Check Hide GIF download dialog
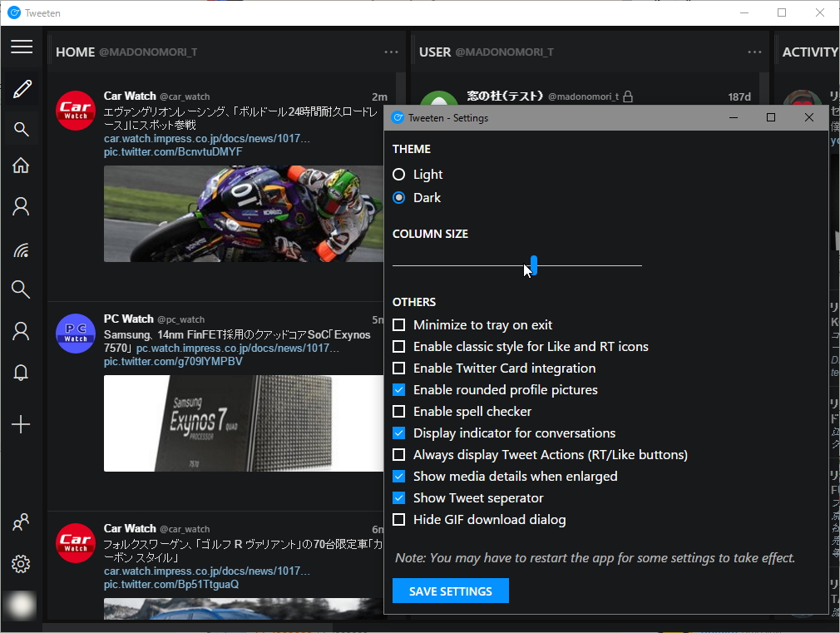This screenshot has height=633, width=840. tap(398, 519)
